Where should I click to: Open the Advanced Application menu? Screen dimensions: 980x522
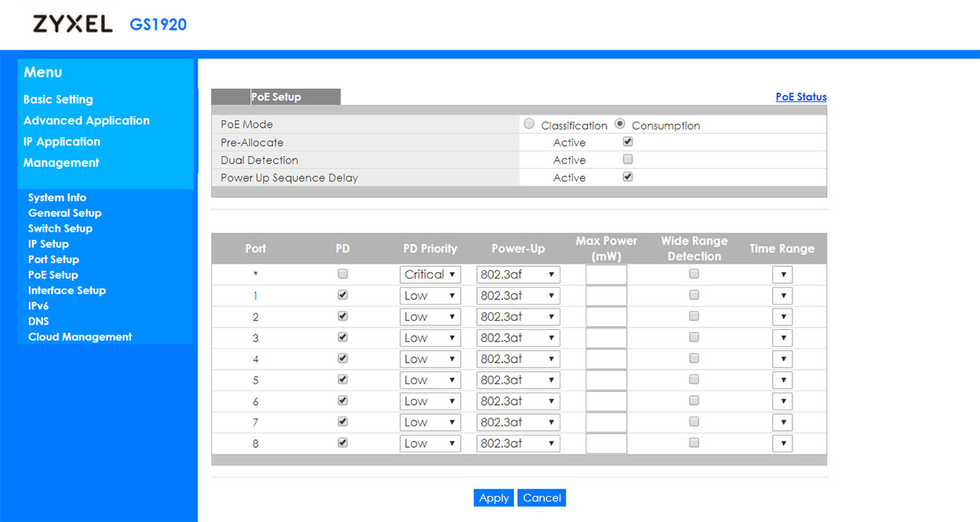point(87,120)
